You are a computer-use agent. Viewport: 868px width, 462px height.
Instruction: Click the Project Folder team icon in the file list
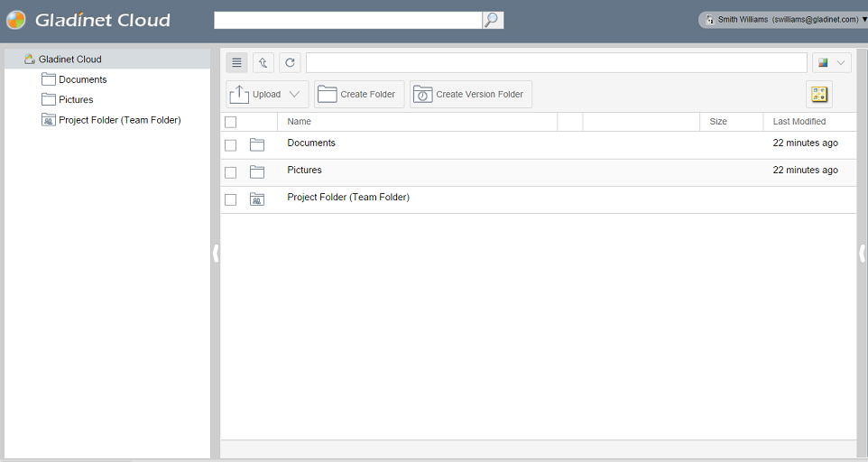point(257,199)
